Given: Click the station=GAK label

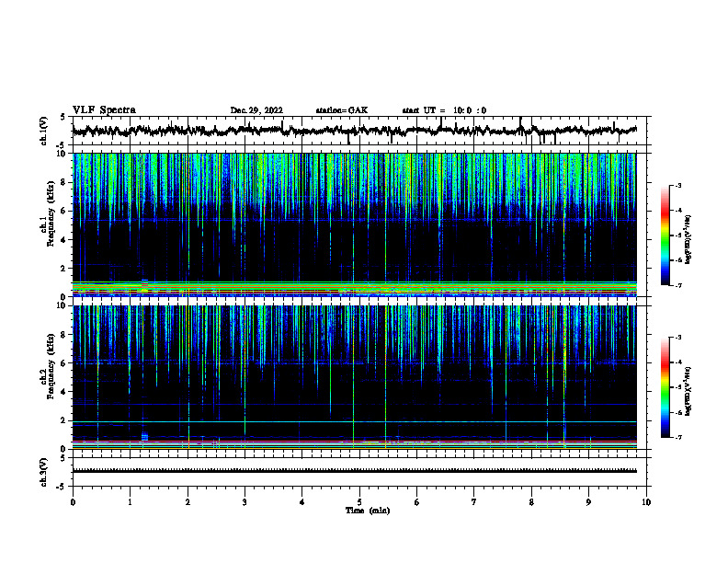Looking at the screenshot, I should click(342, 110).
